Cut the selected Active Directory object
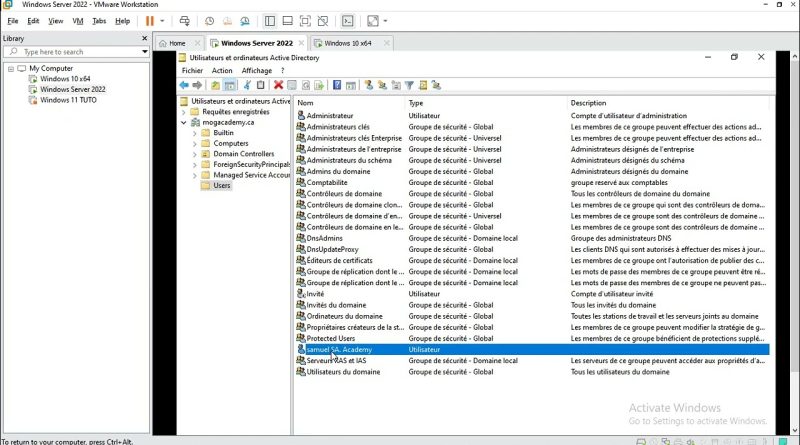This screenshot has width=800, height=445. pos(247,85)
